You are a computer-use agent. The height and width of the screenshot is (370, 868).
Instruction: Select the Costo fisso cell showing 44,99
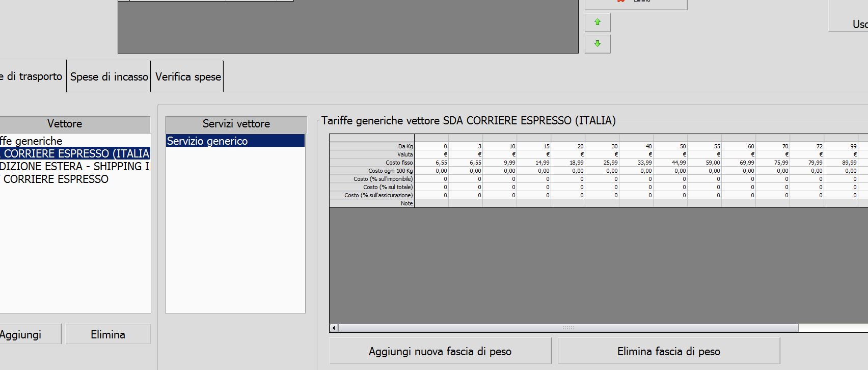(670, 163)
